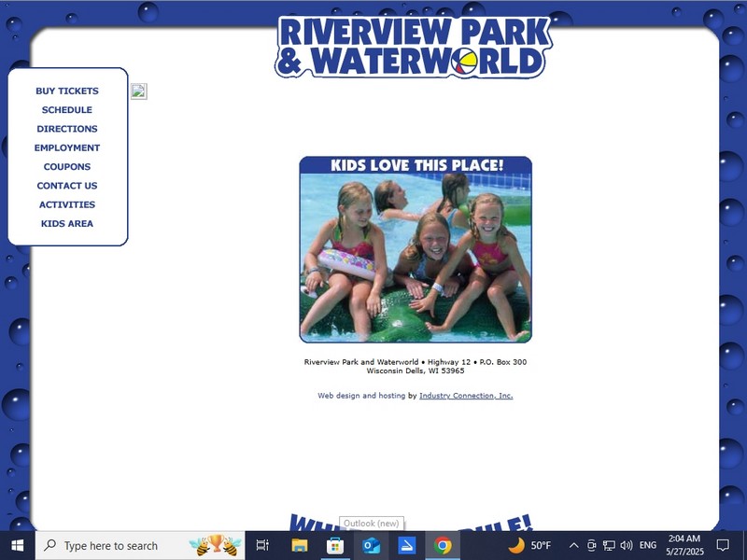747x560 pixels.
Task: Click the Coupons navigation link
Action: [x=67, y=167]
